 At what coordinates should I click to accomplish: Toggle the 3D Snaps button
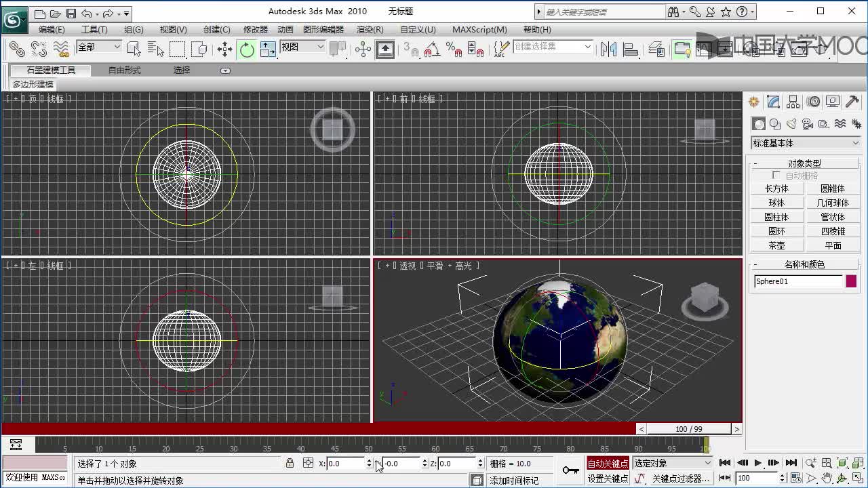pos(410,49)
